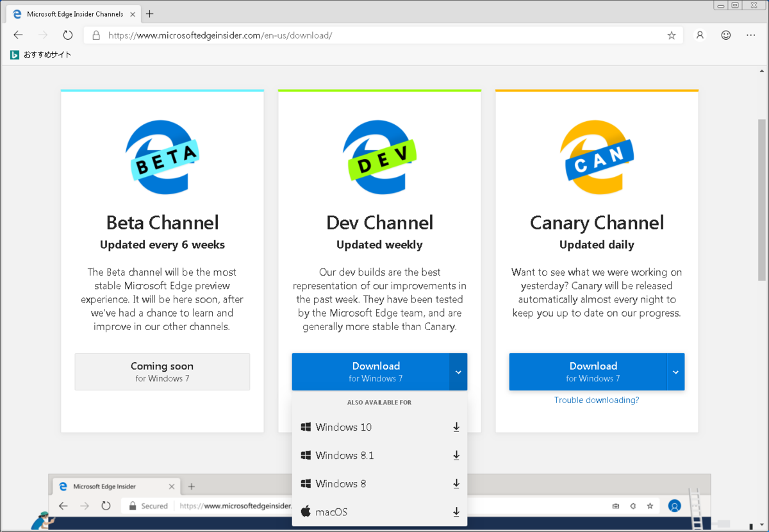Click refresh icon in the preview image
The width and height of the screenshot is (769, 532).
(106, 506)
